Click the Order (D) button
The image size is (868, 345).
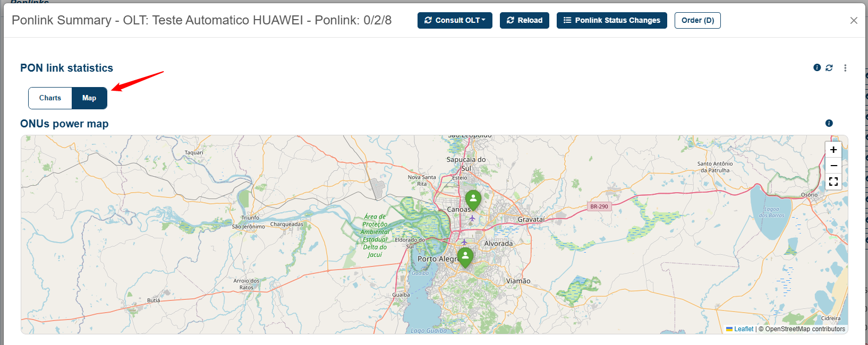click(697, 20)
